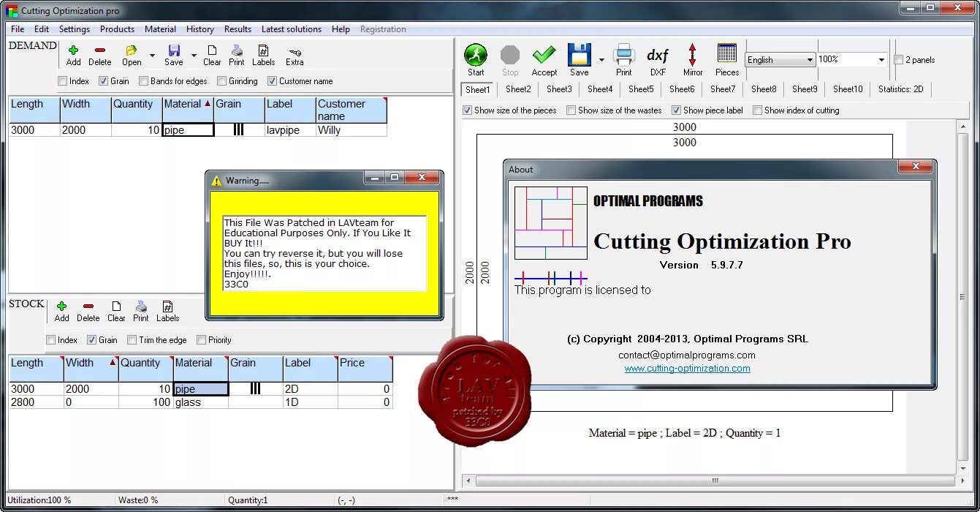Enable Bands for edges checkbox
The height and width of the screenshot is (512, 980).
[144, 81]
